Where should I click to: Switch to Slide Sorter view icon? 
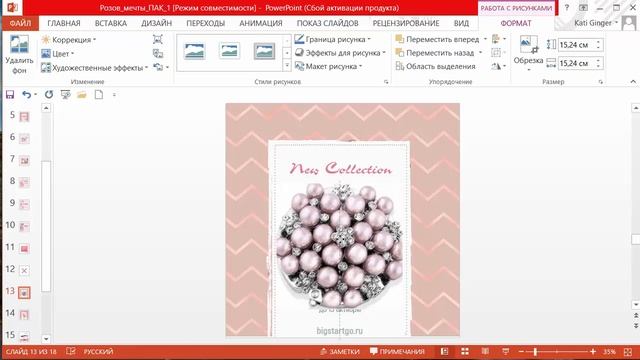(x=464, y=351)
